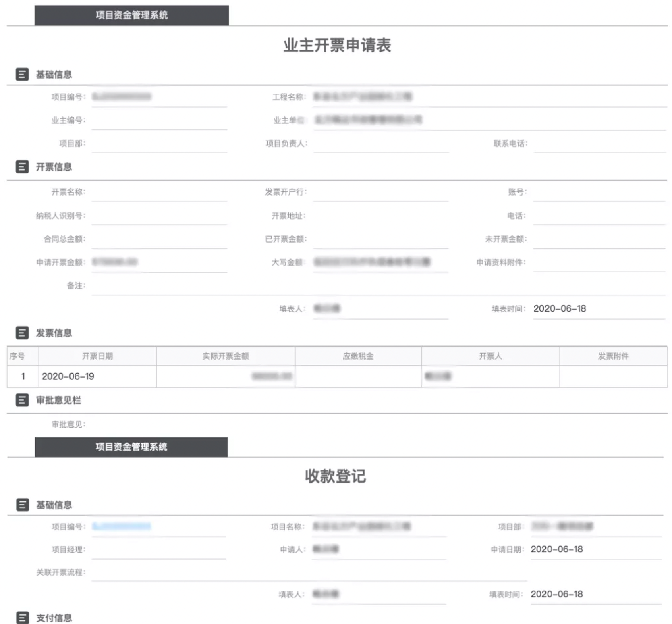Open the blue 项目编号 link in 收款登记

click(121, 526)
